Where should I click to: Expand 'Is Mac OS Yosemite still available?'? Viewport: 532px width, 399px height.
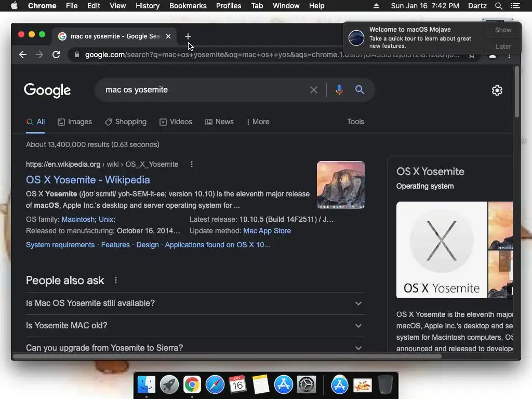point(195,303)
